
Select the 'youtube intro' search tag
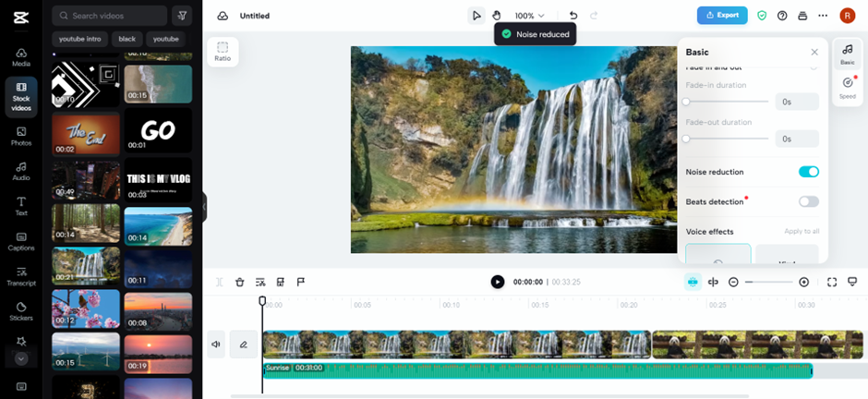79,40
